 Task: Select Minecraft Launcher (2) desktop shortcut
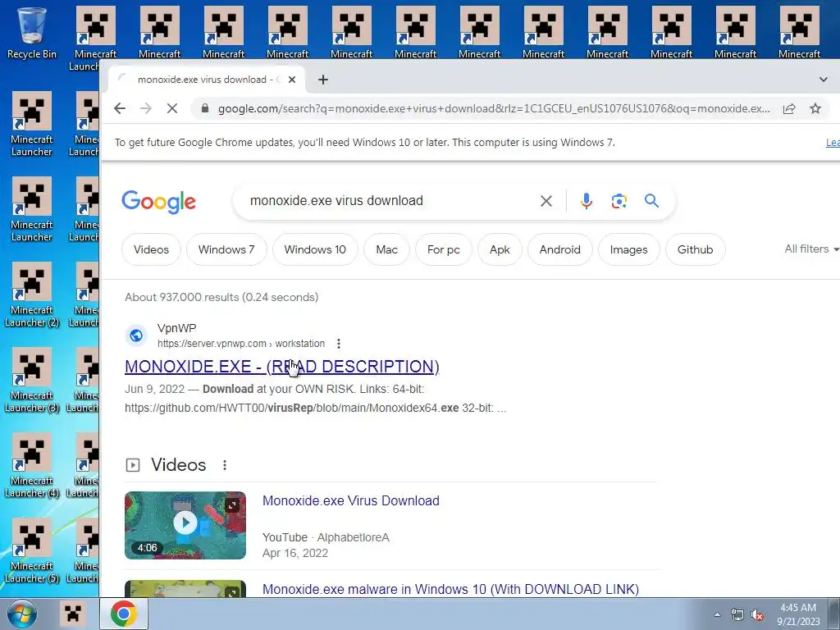click(32, 295)
